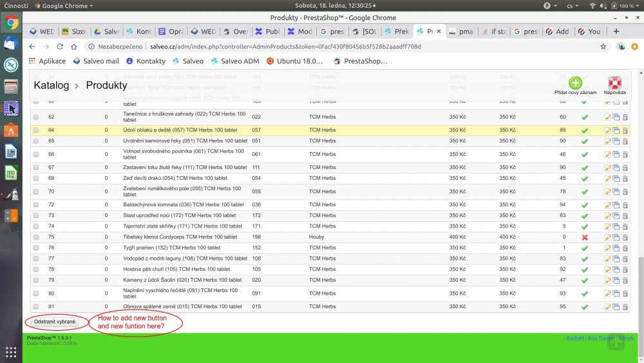Switch to the Mod browser tab
Screen dimensions: 644x363
(x=300, y=31)
